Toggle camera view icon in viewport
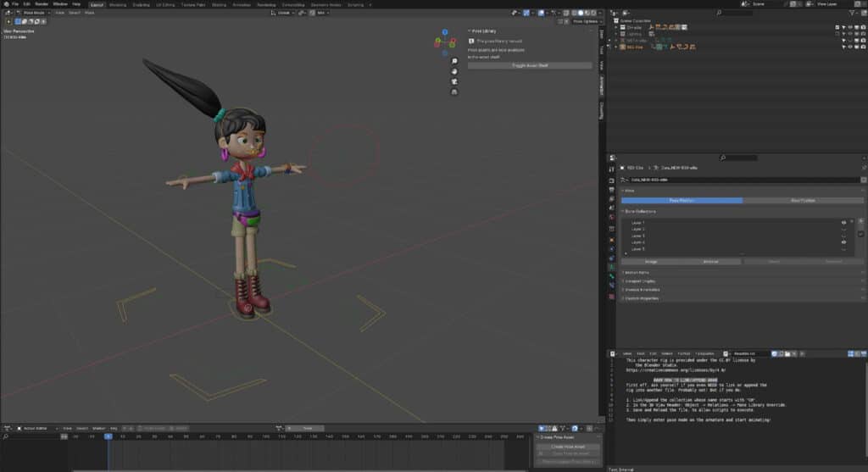The image size is (868, 472). 454,81
